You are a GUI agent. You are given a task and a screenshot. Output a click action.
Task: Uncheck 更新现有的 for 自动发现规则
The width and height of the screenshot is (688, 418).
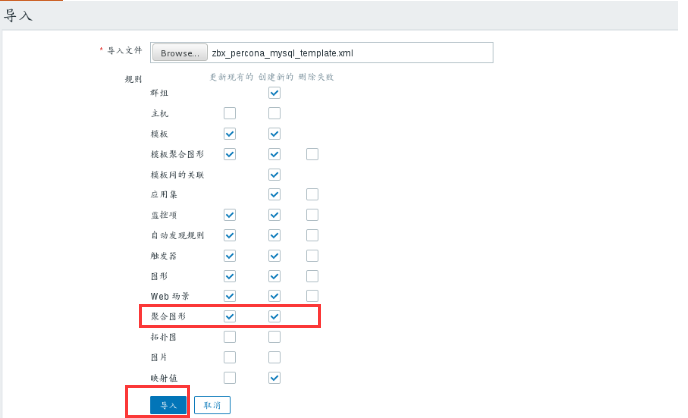click(x=229, y=235)
